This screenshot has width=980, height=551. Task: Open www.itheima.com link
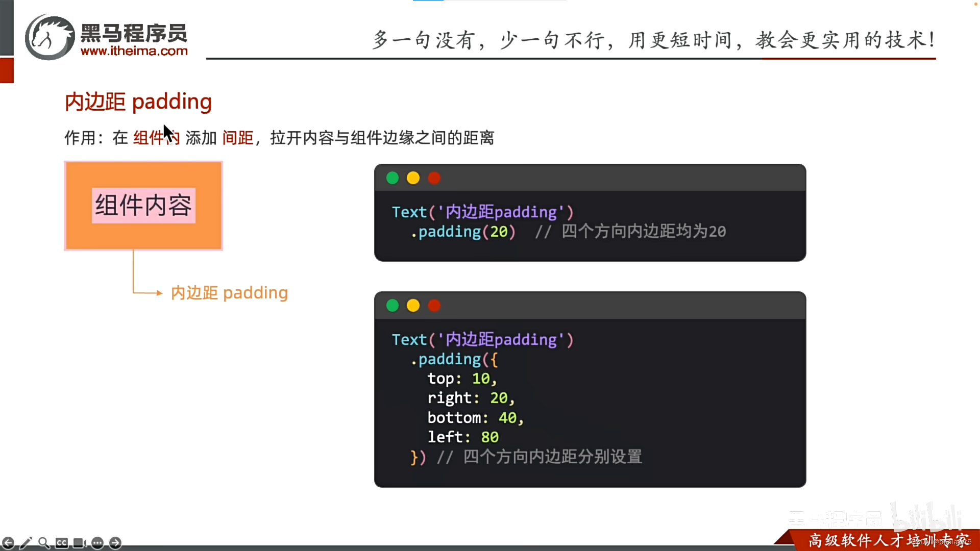click(x=134, y=51)
